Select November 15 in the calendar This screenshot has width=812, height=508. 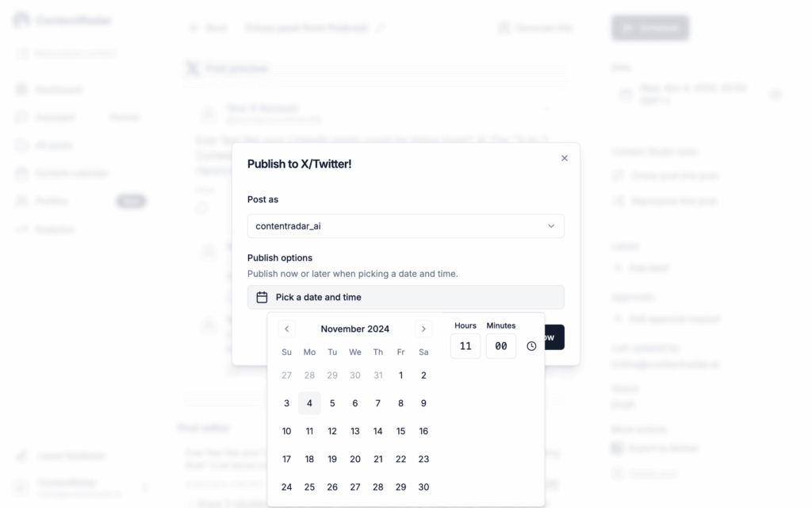[400, 431]
